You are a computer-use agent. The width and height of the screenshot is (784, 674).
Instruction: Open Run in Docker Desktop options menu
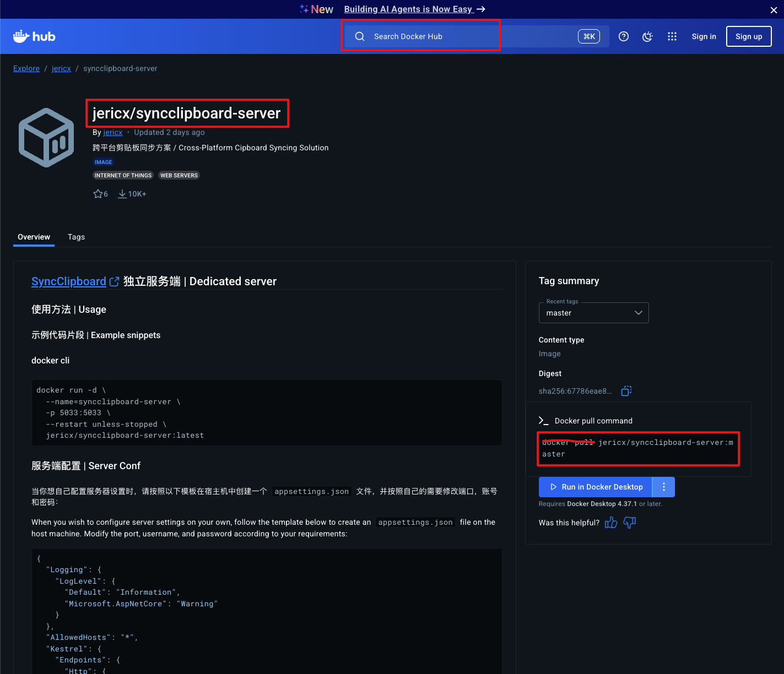tap(664, 487)
